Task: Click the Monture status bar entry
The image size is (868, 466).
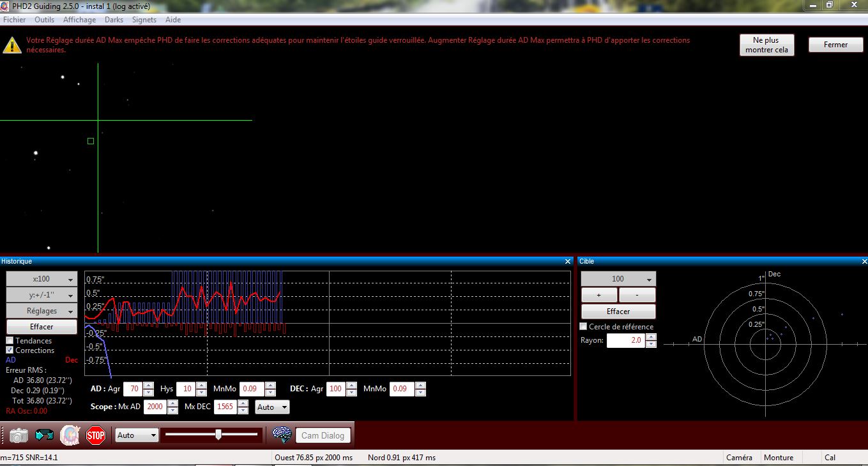Action: coord(779,458)
